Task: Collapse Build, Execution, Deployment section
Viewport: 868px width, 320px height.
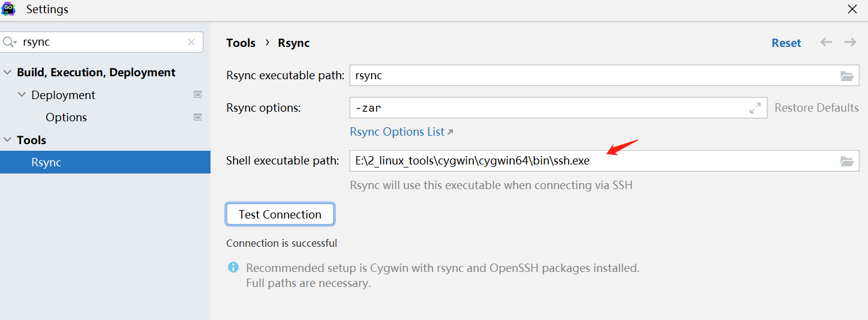Action: point(7,73)
